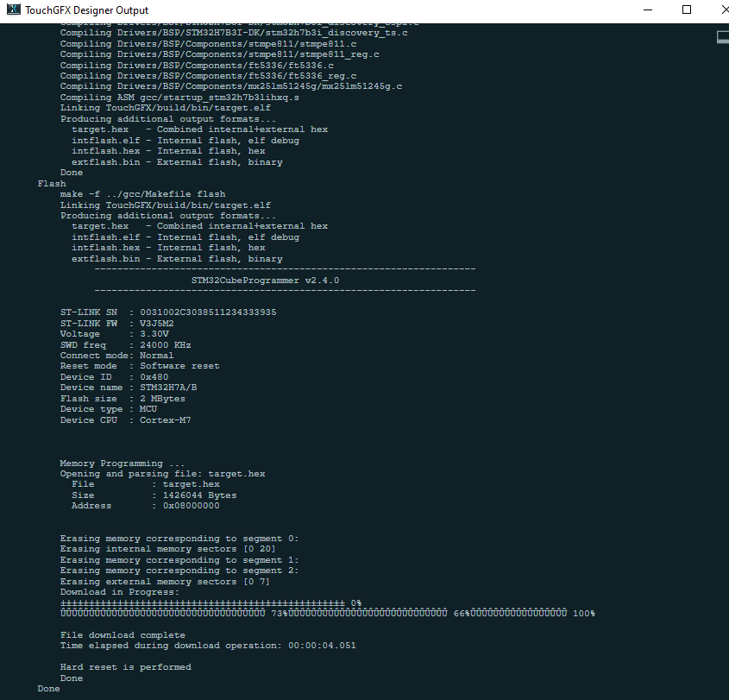Select the 'Address : 0x08000000' line
Image resolution: width=729 pixels, height=700 pixels.
(146, 506)
